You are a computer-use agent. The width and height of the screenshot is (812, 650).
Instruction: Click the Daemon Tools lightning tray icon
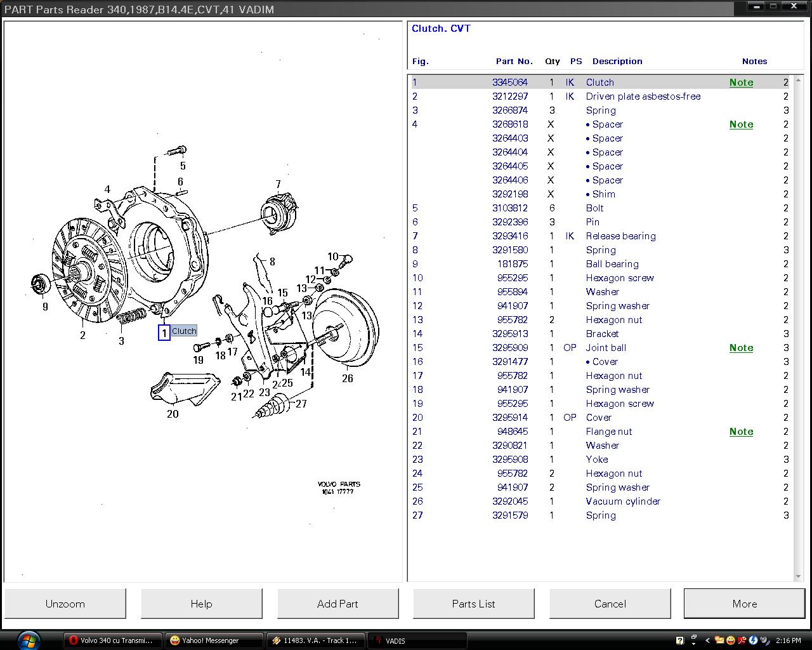[753, 640]
